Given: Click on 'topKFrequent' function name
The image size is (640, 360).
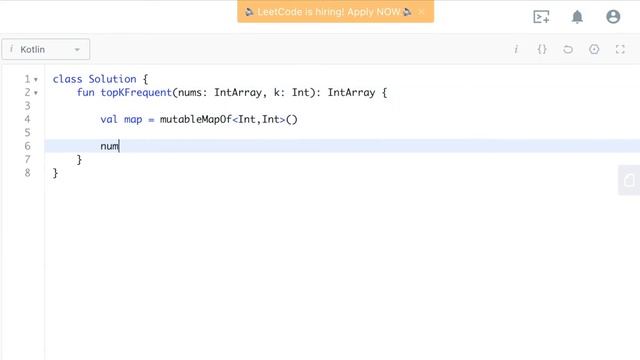Looking at the screenshot, I should click(136, 93).
